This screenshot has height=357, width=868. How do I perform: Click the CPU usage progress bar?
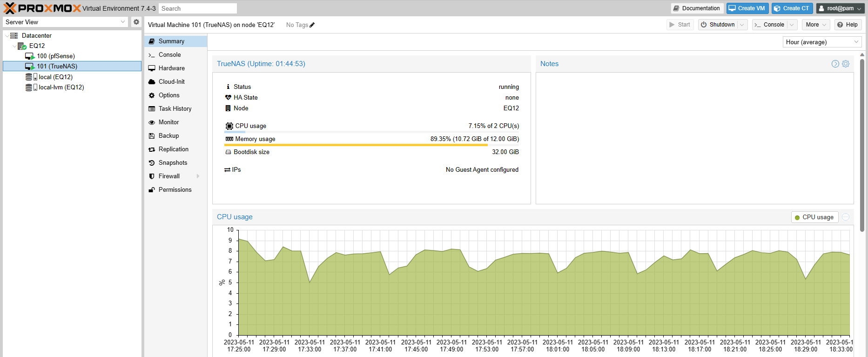point(372,132)
